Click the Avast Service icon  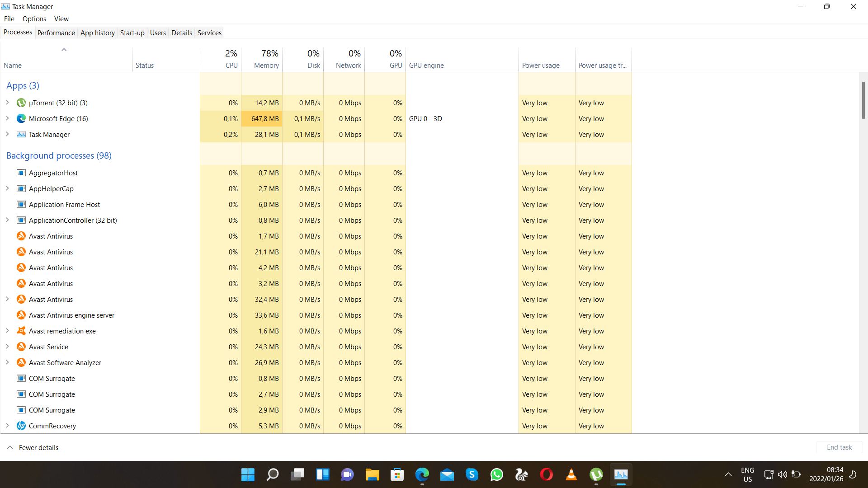pos(21,347)
